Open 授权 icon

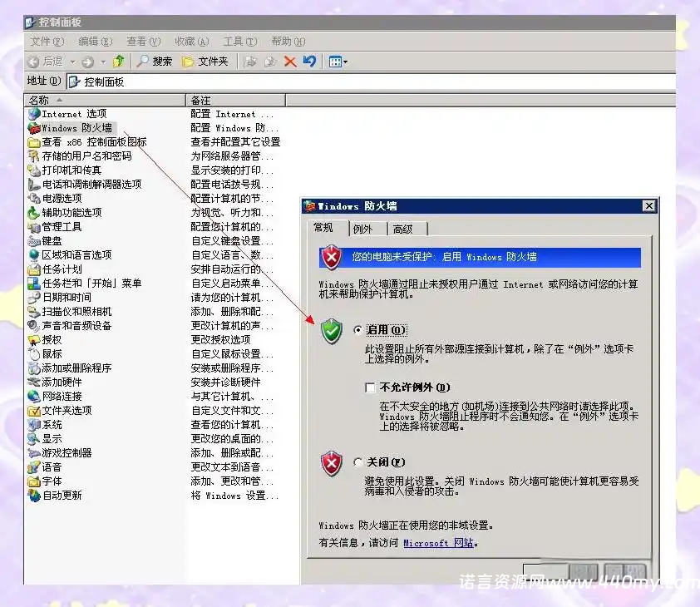point(34,340)
